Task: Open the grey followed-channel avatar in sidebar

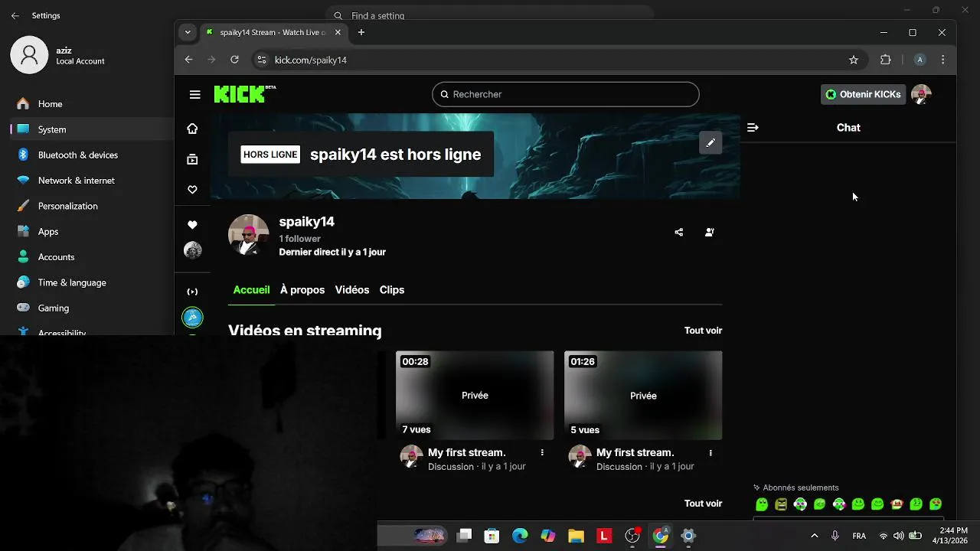Action: click(x=192, y=250)
